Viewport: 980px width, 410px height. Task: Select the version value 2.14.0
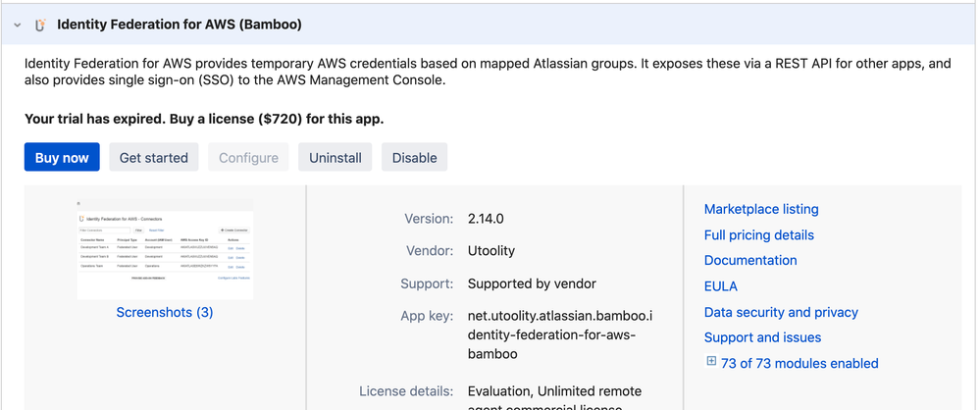point(486,219)
